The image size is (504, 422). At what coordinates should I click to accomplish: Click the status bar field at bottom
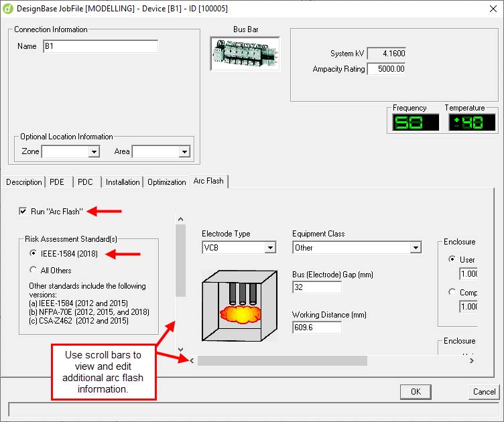254,410
